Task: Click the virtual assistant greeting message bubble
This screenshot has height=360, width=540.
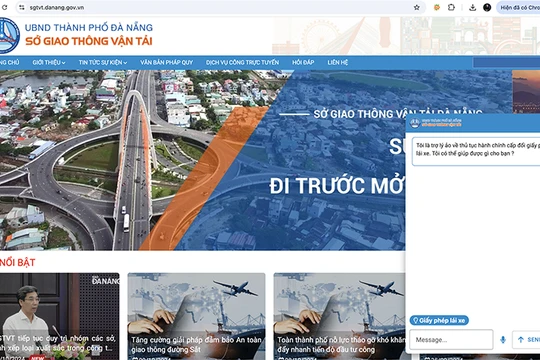Action: point(476,151)
